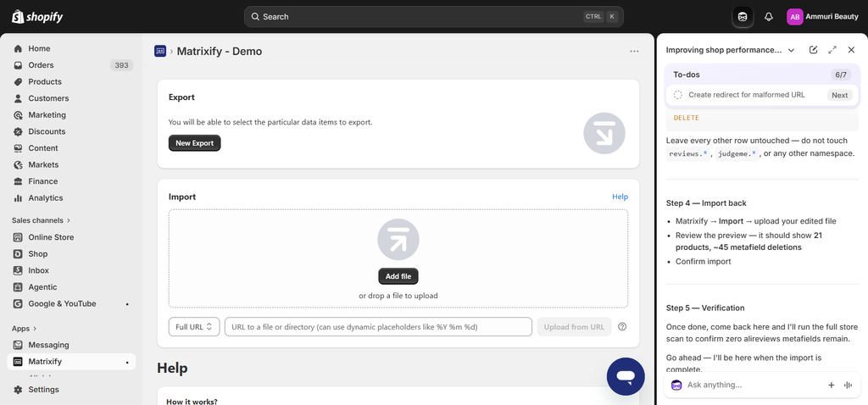Open the three-dots app menu
868x405 pixels.
pyautogui.click(x=634, y=52)
